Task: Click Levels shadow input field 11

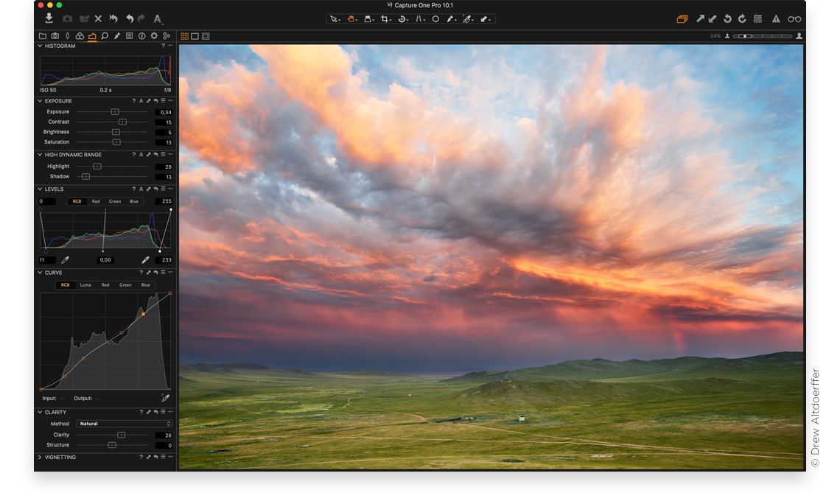Action: [46, 260]
